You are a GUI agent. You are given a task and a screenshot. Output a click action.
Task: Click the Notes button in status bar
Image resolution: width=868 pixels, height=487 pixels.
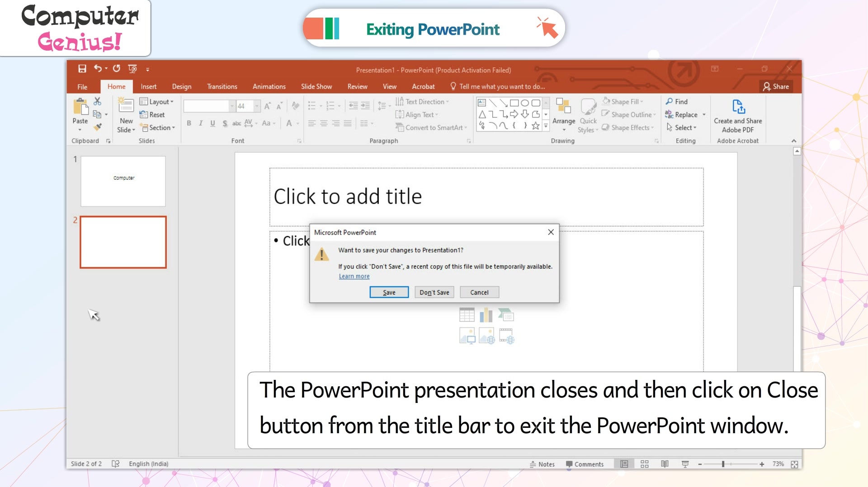click(x=542, y=464)
